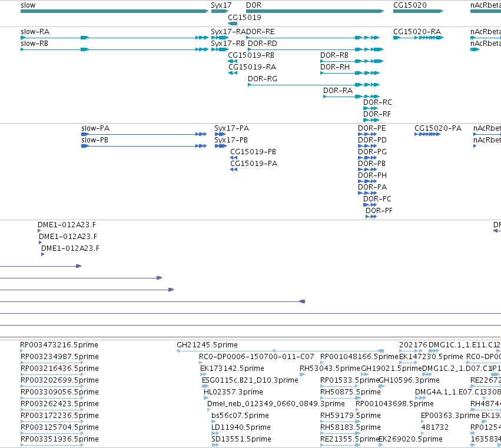Select the CG15019-RB transcript label
Image resolution: width=501 pixels, height=448 pixels.
[x=251, y=55]
